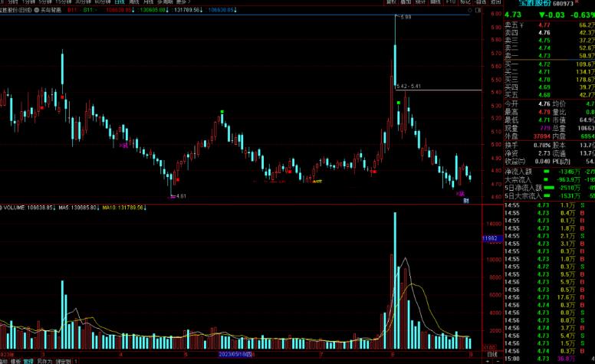Click the 今开 4.76 field

coord(528,104)
